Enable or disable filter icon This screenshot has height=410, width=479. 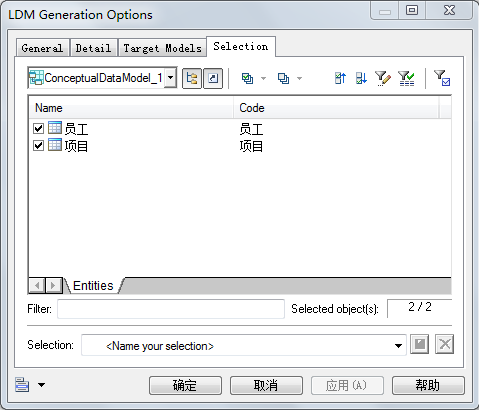(406, 79)
